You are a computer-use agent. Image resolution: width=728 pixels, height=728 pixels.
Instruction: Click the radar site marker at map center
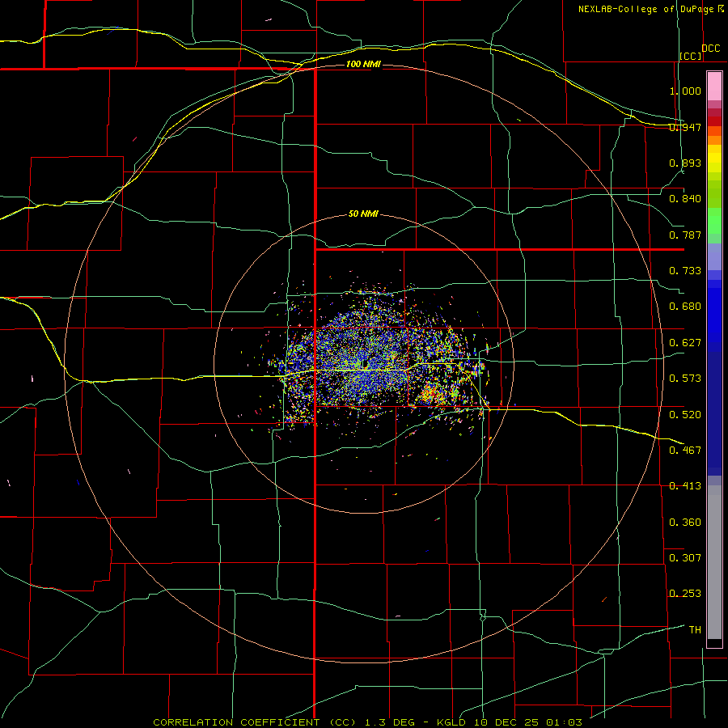[x=365, y=363]
